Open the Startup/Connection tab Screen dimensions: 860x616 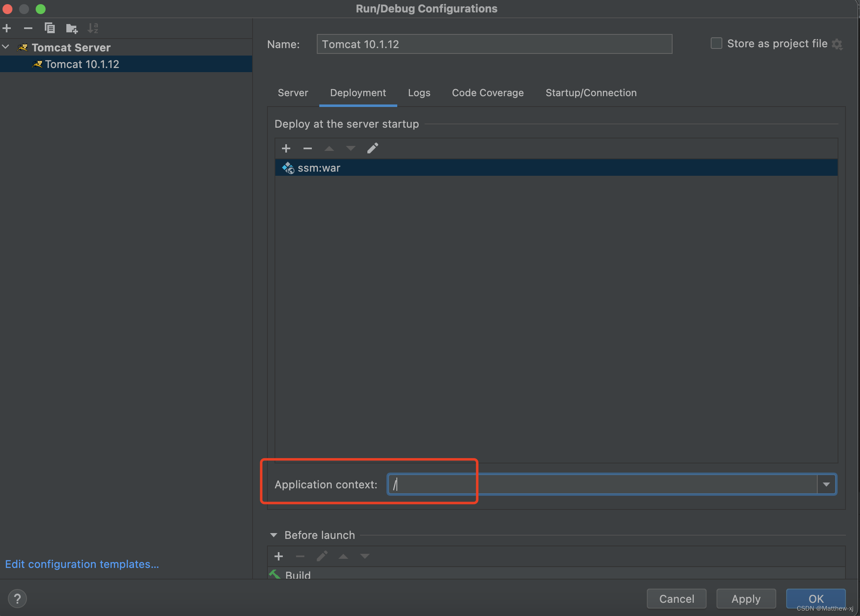[591, 93]
